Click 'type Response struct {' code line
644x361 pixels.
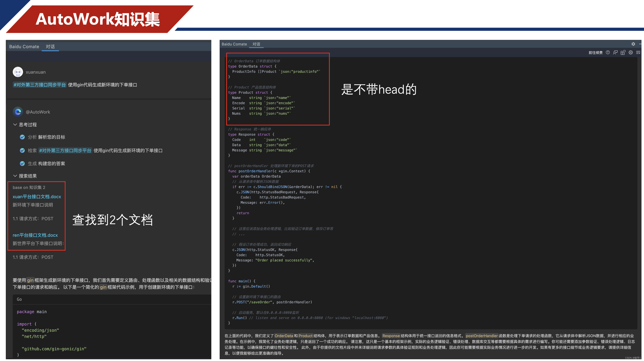251,134
